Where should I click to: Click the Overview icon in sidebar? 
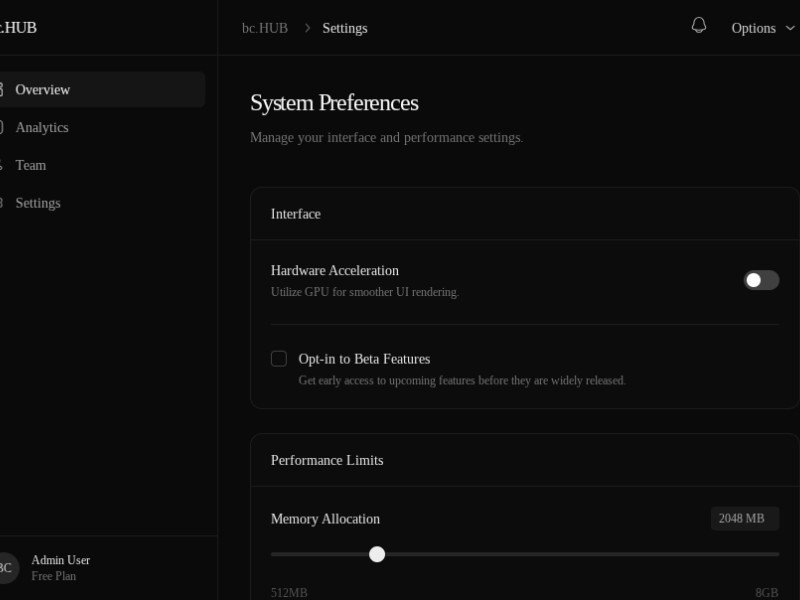coord(2,89)
